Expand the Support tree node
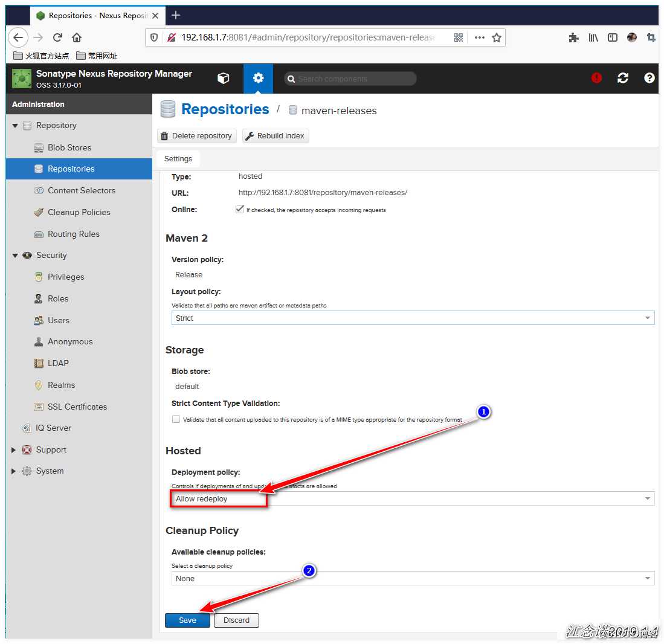Image resolution: width=664 pixels, height=644 pixels. click(13, 449)
